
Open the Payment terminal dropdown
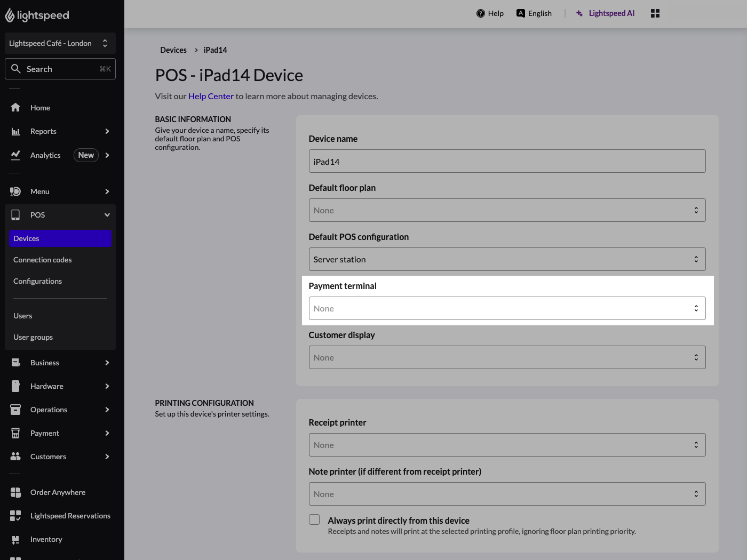[x=507, y=308]
